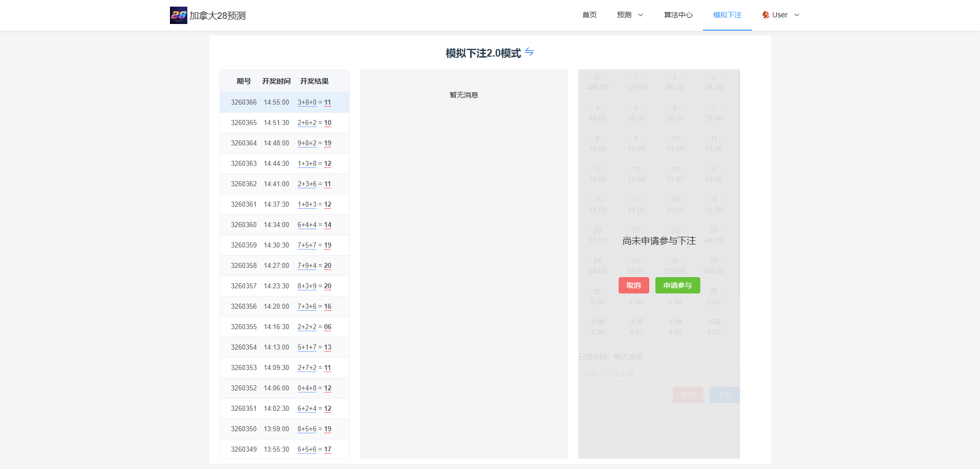Click the 13:59:00 draw time
Screen dimensions: 980x469
point(276,429)
